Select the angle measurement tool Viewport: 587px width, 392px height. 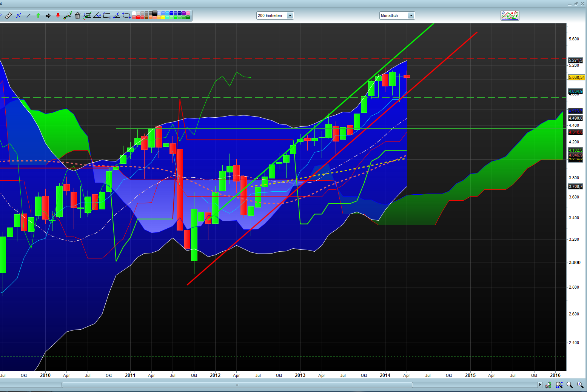tap(97, 15)
